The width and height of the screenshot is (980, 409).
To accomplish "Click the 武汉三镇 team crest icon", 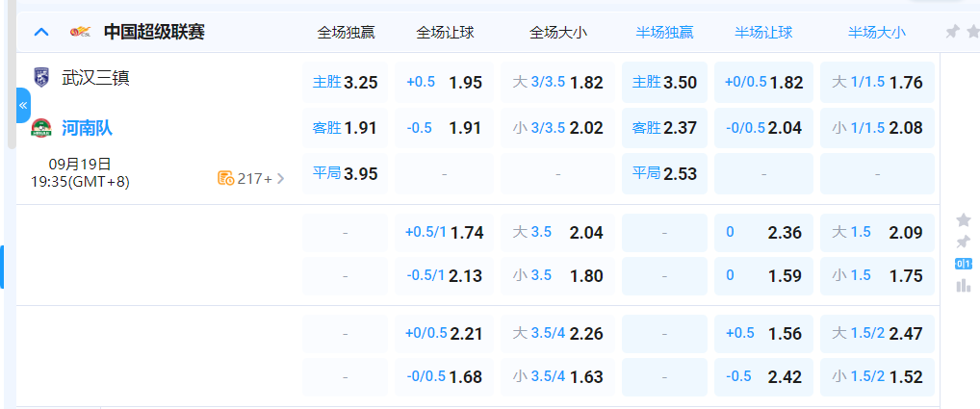I will tap(40, 78).
